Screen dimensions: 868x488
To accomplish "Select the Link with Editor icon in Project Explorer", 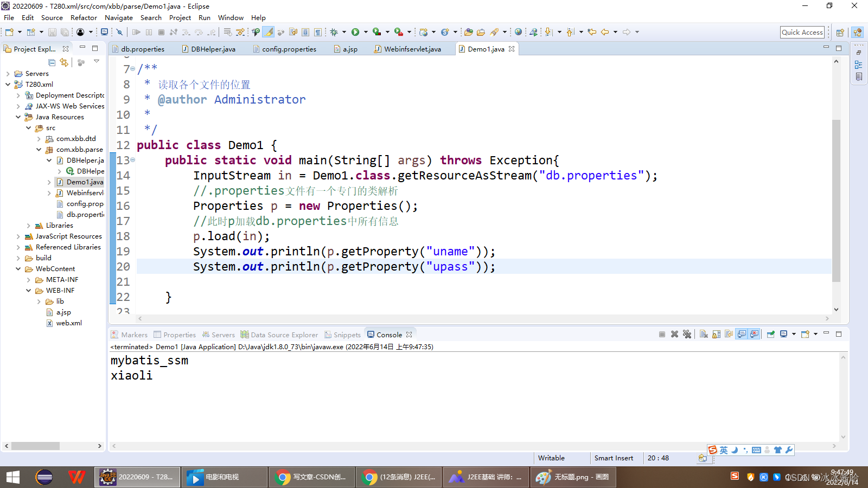I will click(64, 62).
